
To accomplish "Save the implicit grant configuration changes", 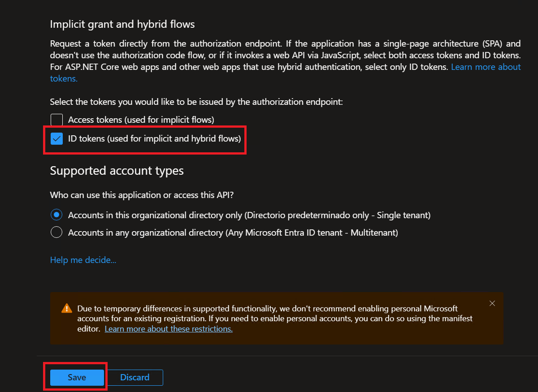I will coord(76,377).
